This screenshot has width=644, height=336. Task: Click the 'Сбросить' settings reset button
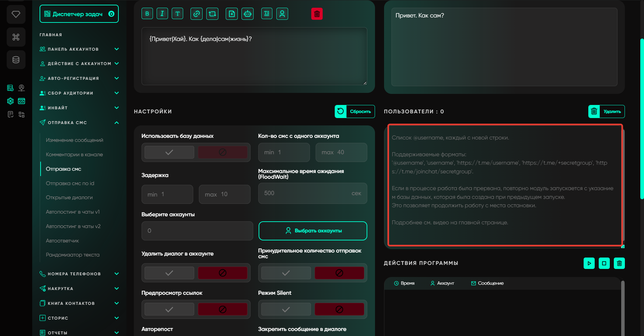point(355,112)
